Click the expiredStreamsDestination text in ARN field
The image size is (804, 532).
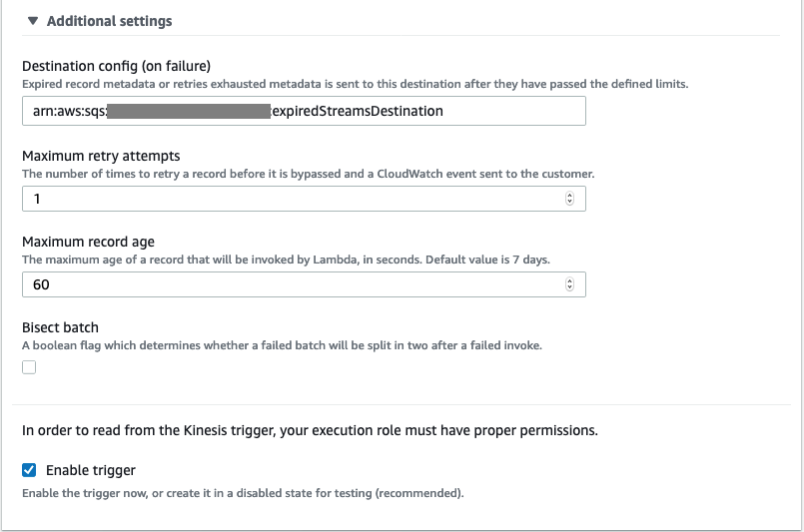click(x=357, y=111)
